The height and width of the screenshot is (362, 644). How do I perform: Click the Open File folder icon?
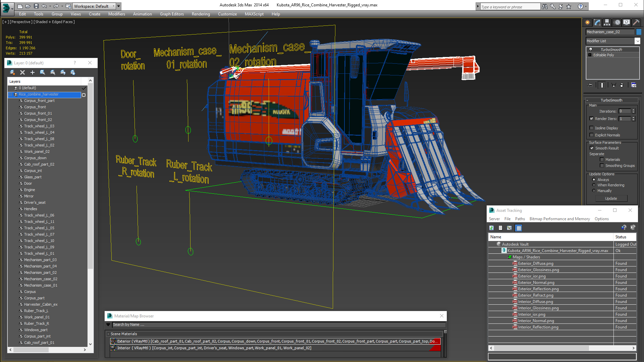(x=28, y=6)
